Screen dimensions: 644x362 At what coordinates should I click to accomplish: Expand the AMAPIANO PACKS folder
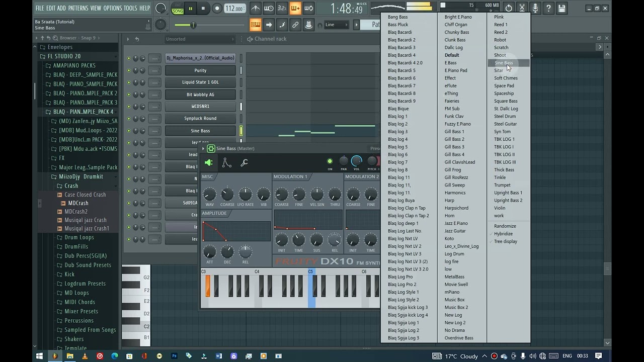(x=74, y=65)
